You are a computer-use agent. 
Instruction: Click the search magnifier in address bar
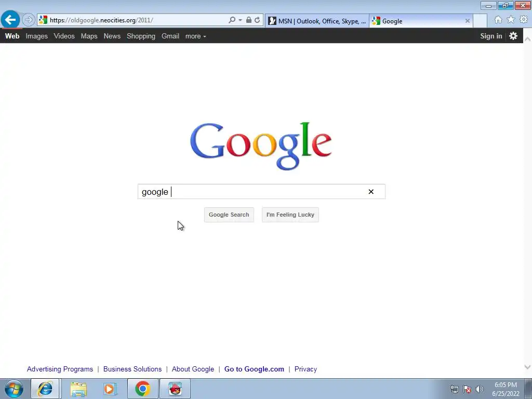(x=232, y=20)
